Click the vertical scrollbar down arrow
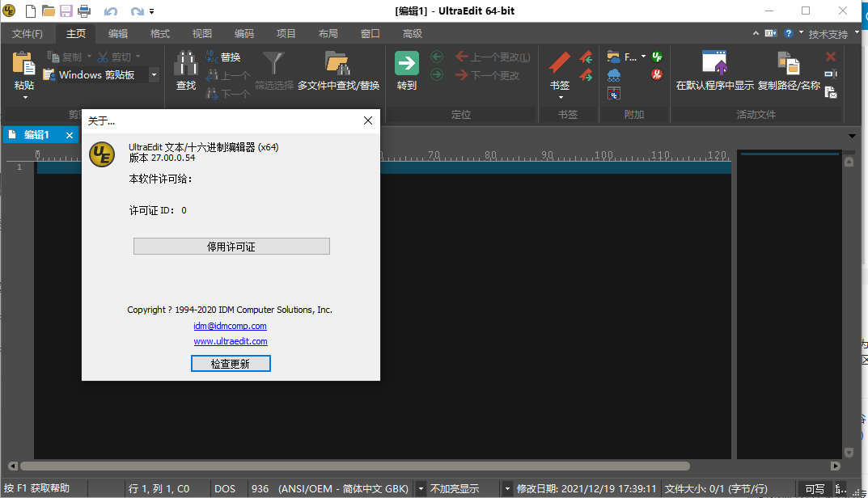The width and height of the screenshot is (868, 498). tap(849, 453)
